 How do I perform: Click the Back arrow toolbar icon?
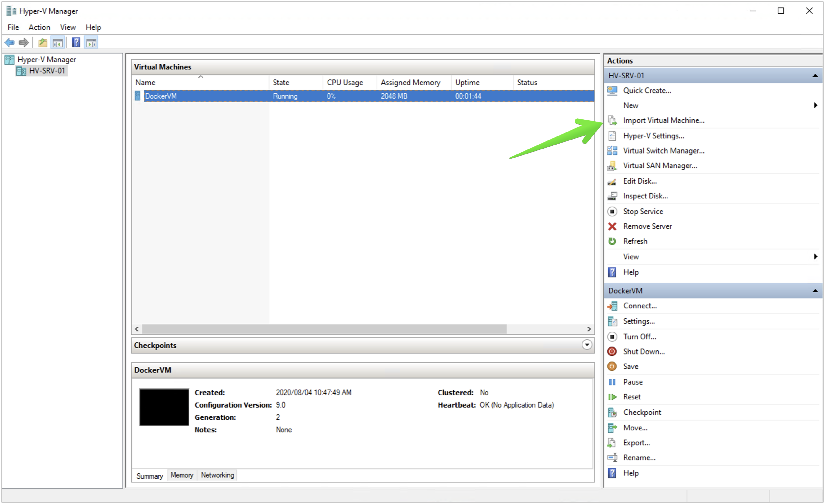(x=9, y=42)
